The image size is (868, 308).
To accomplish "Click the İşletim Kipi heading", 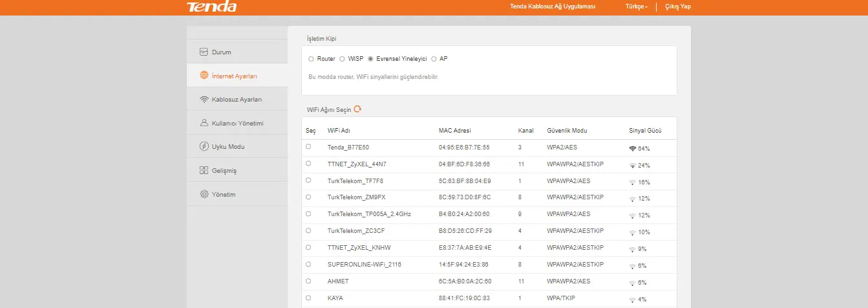I will 321,39.
